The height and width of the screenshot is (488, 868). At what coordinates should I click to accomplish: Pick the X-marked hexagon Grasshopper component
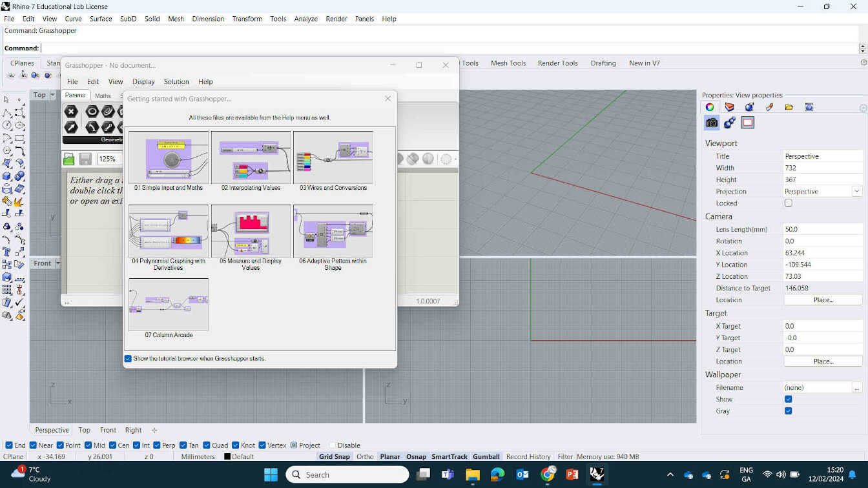click(71, 112)
